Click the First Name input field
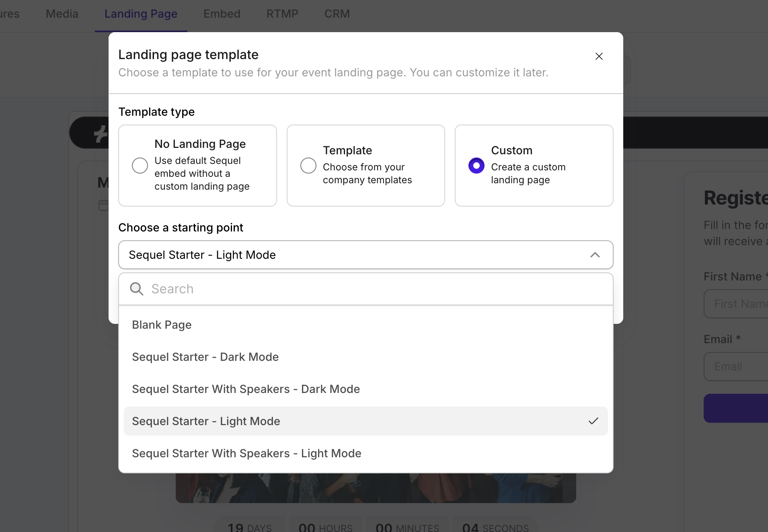Screen dimensions: 768x532 [736, 304]
